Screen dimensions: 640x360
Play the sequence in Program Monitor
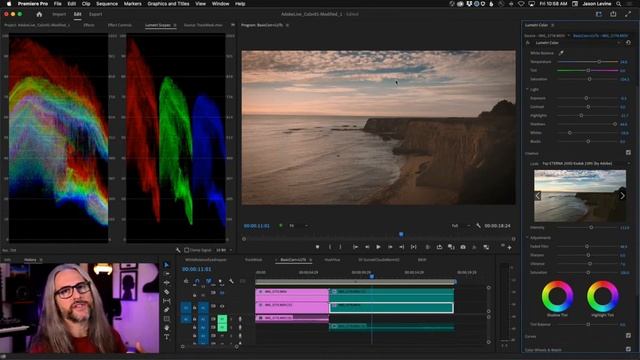378,247
